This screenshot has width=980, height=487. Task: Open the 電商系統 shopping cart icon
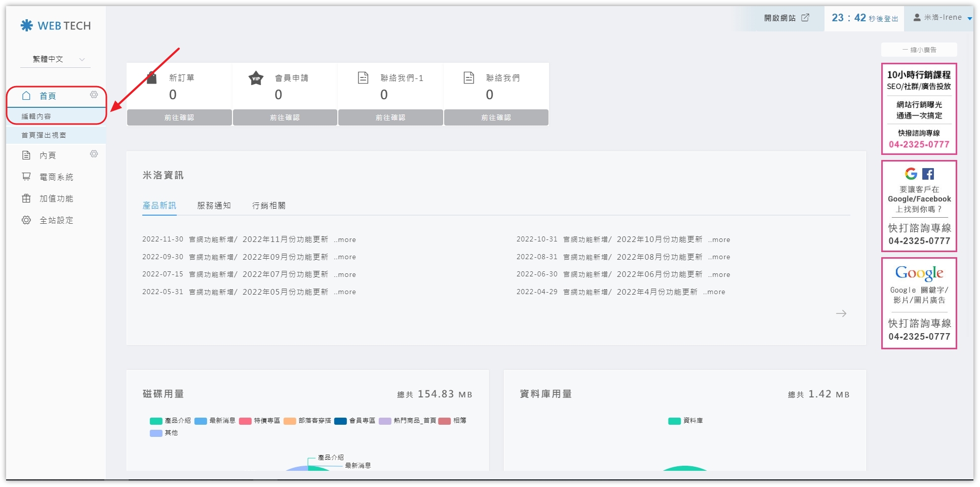26,177
